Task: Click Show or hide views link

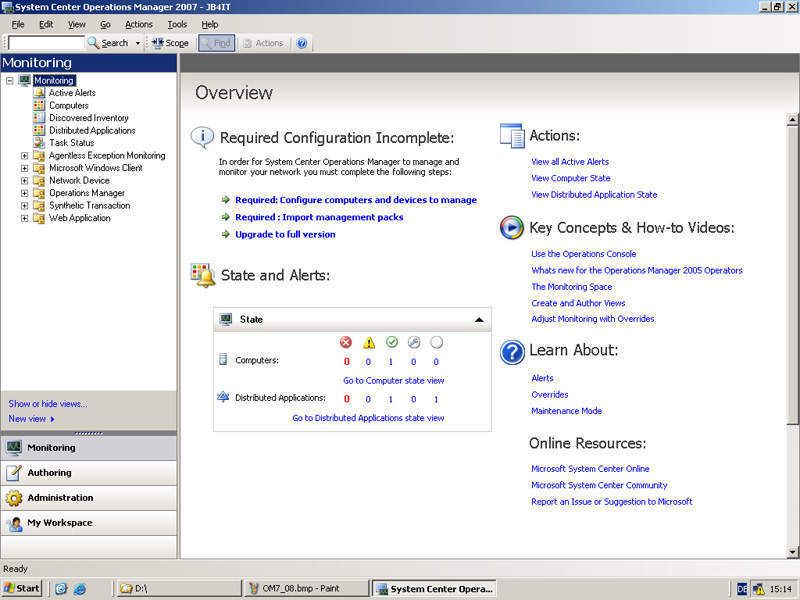Action: 47,404
